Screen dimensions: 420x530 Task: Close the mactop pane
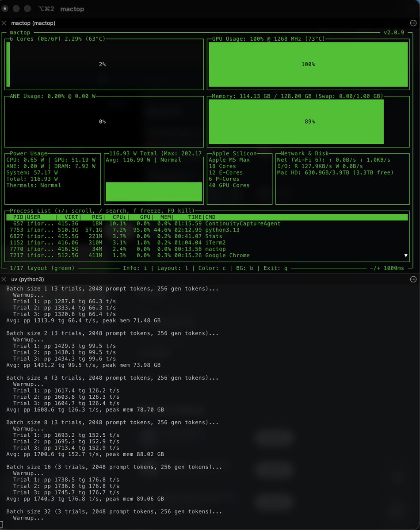(x=4, y=23)
